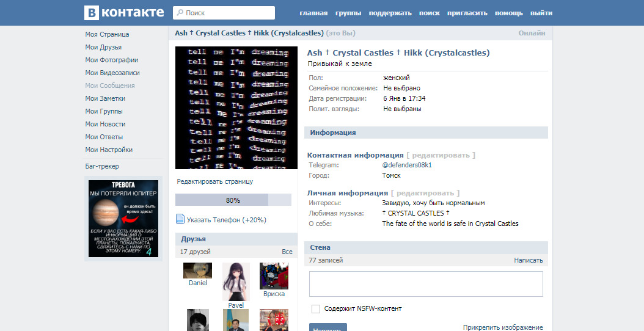644x331 pixels.
Task: Click the profile name heading Ash † Crystal Castles
Action: 398,53
